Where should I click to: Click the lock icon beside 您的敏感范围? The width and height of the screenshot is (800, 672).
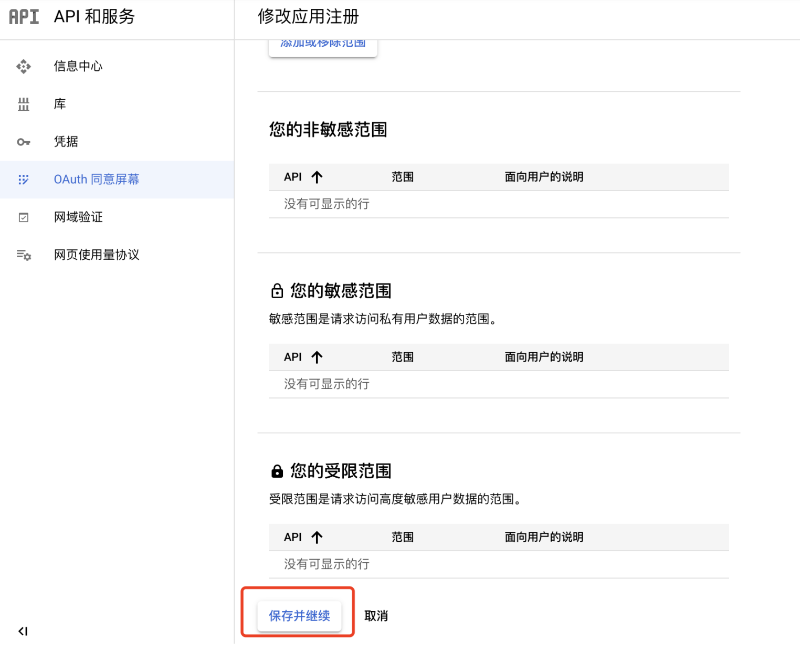pyautogui.click(x=277, y=290)
